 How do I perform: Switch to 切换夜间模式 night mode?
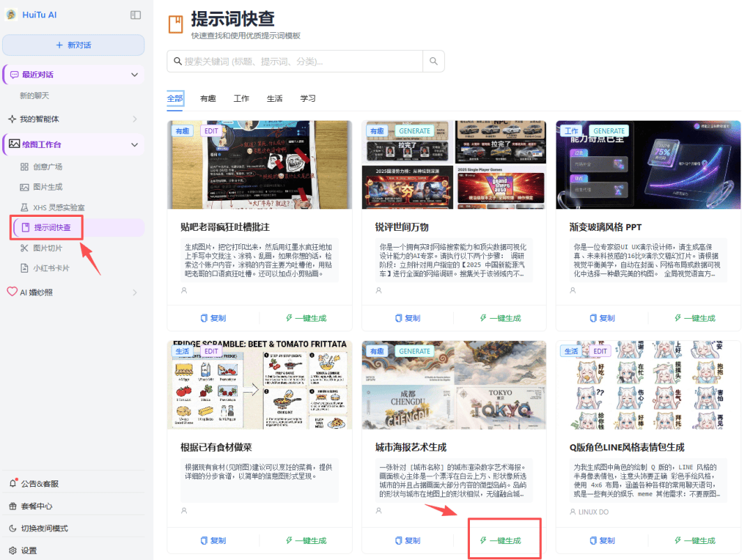[44, 528]
